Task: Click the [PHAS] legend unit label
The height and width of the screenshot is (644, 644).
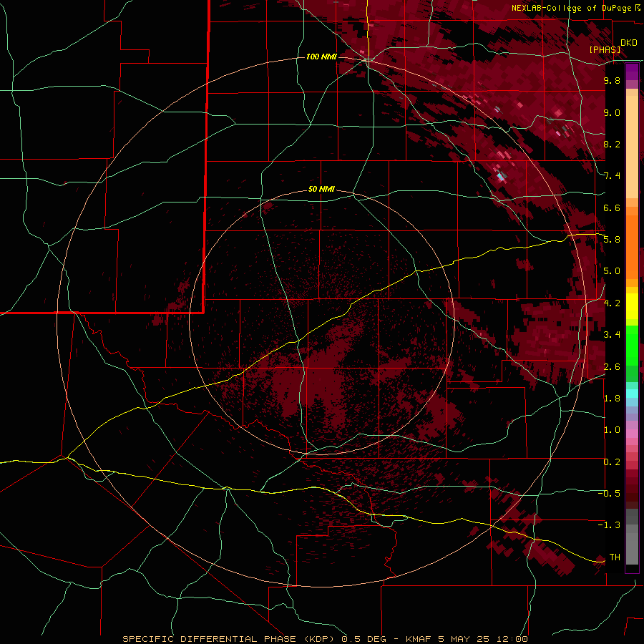Action: pos(605,49)
